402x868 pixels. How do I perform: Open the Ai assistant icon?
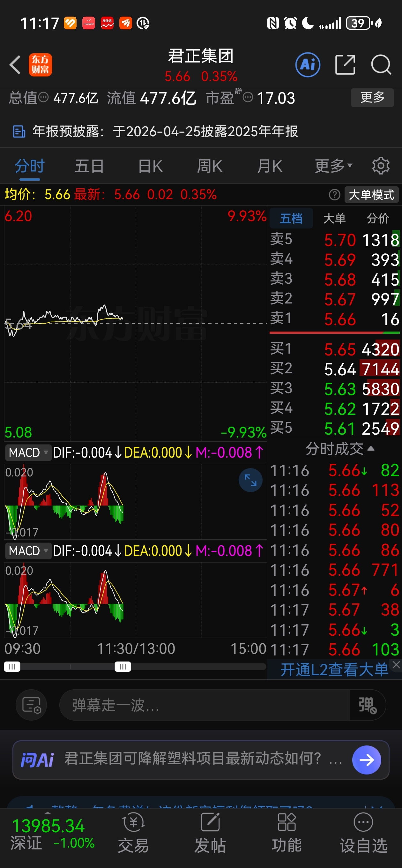coord(308,64)
